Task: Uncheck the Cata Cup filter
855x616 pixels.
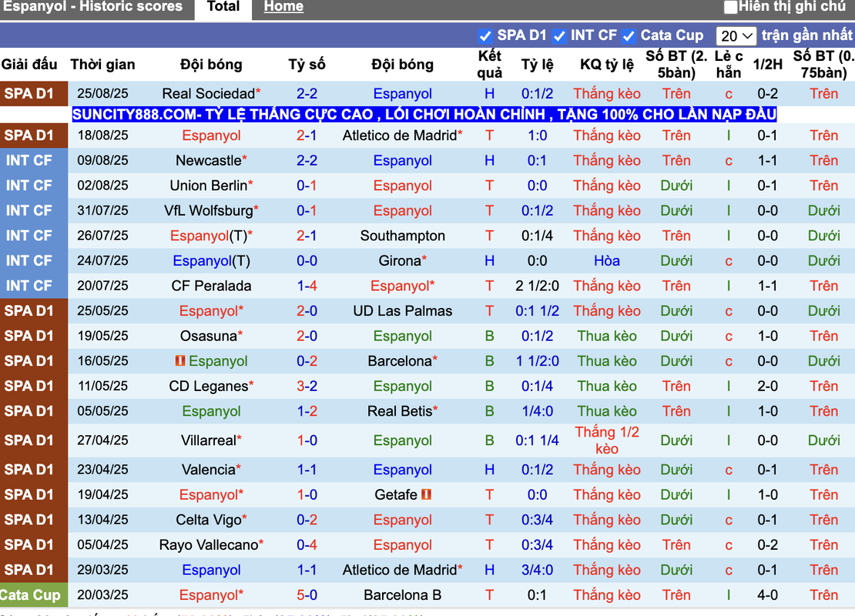Action: click(629, 36)
